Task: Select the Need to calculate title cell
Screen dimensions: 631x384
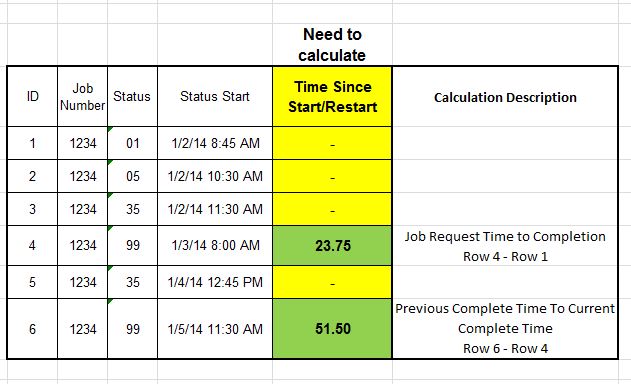Action: (332, 44)
